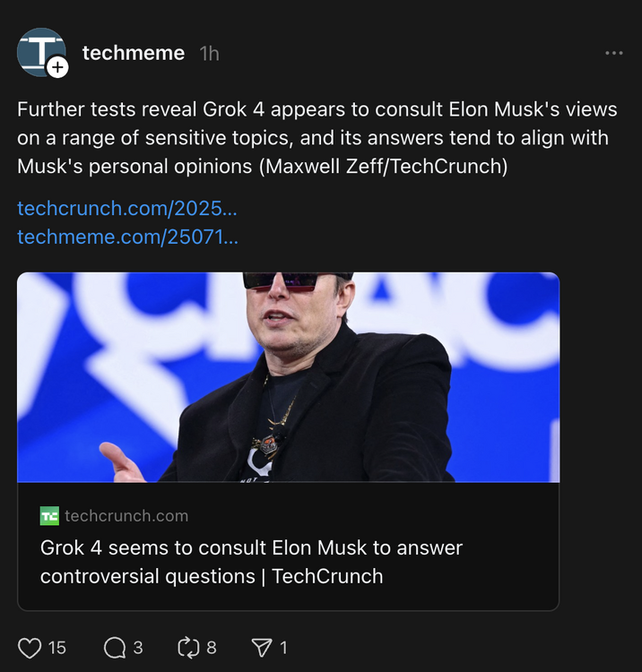This screenshot has width=642, height=672.
Task: Open the three-dot more options menu
Action: point(613,54)
